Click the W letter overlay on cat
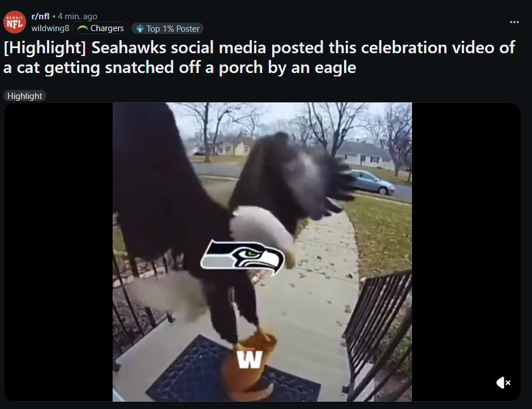 pyautogui.click(x=250, y=359)
